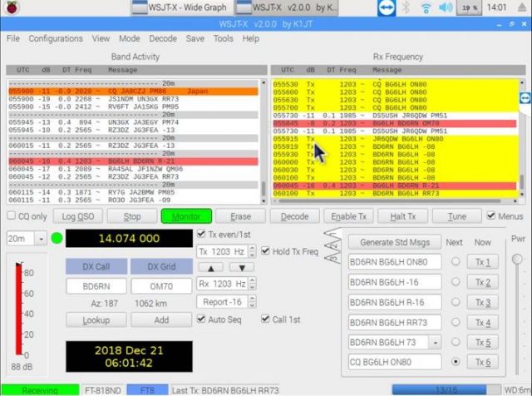This screenshot has height=396, width=532.
Task: Click the Erase button
Action: (x=240, y=216)
